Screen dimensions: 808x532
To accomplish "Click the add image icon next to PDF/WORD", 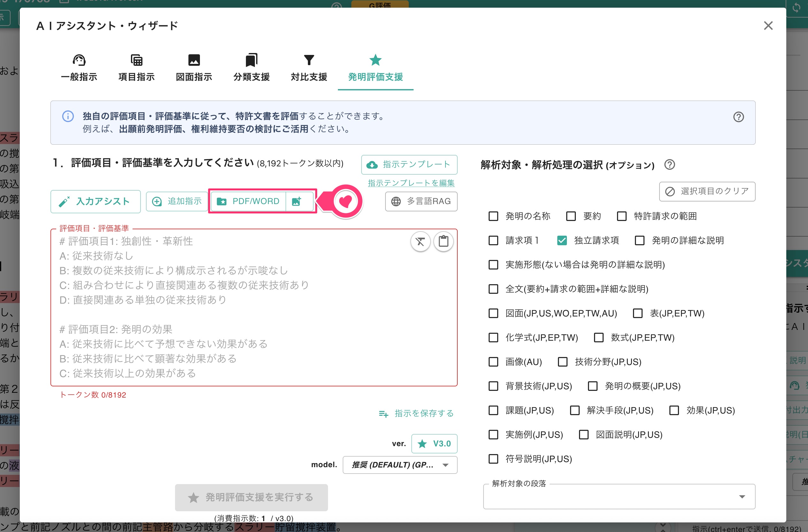I will [296, 201].
